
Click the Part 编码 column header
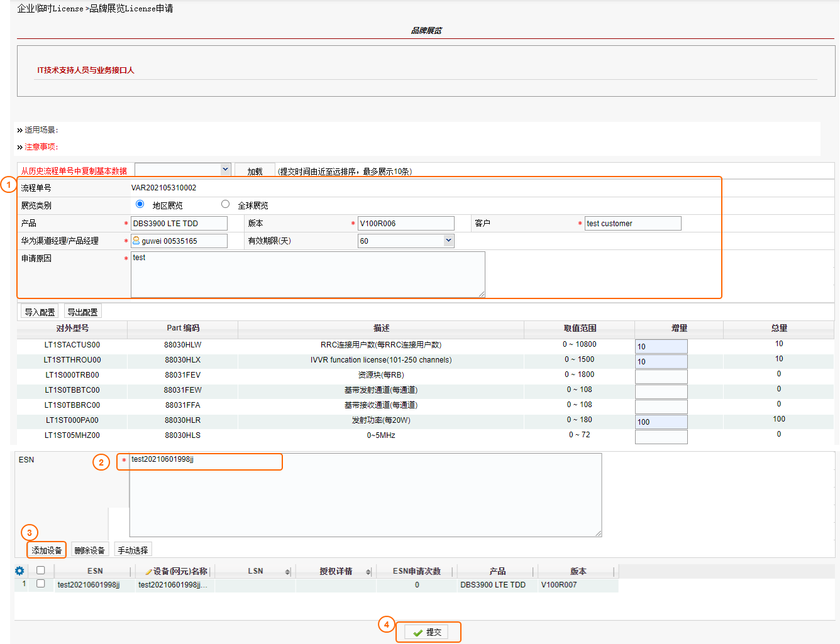[183, 328]
